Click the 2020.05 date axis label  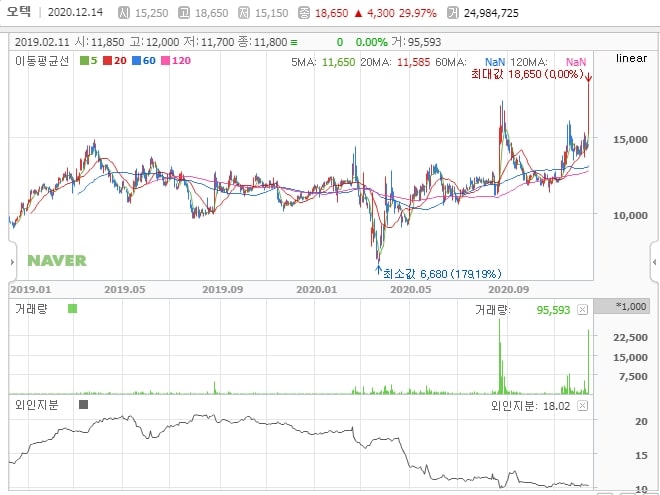(x=410, y=290)
